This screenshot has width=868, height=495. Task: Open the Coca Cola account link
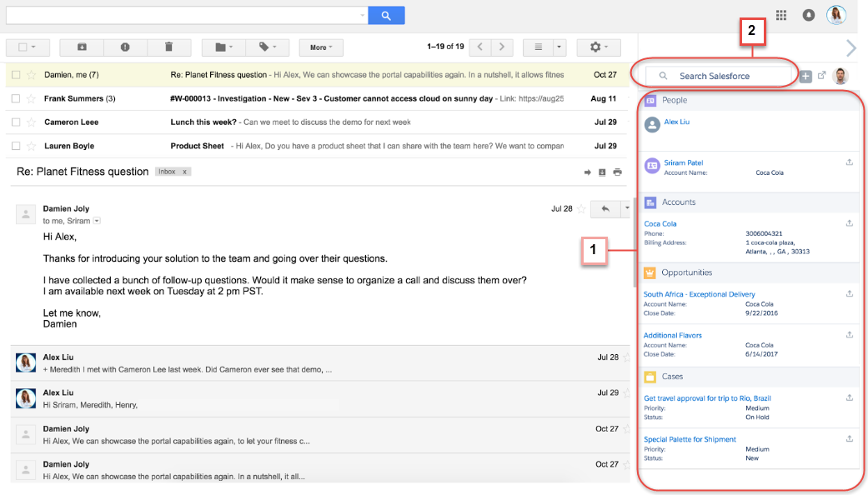660,224
